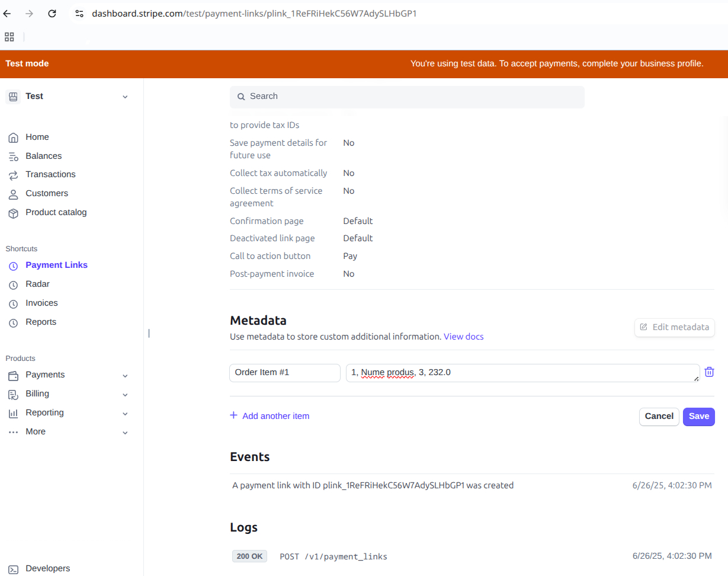Open the Home page via its house icon
Image resolution: width=728 pixels, height=576 pixels.
(13, 137)
